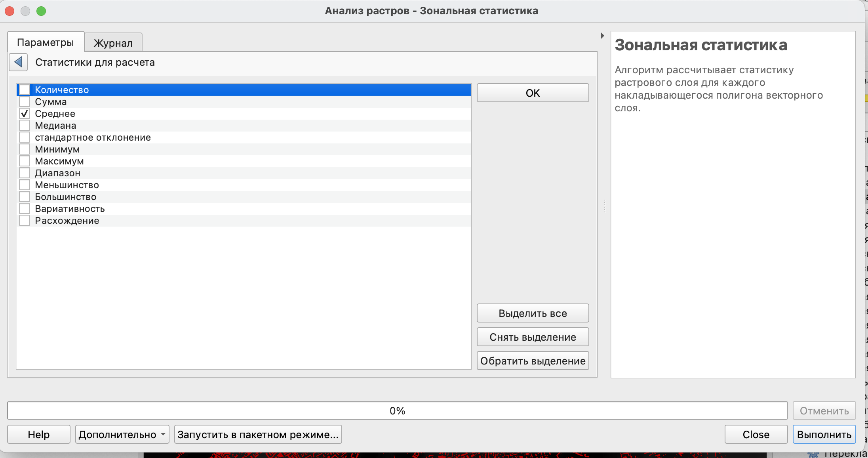This screenshot has height=458, width=868.
Task: Toggle the Сумма checkbox
Action: click(25, 102)
